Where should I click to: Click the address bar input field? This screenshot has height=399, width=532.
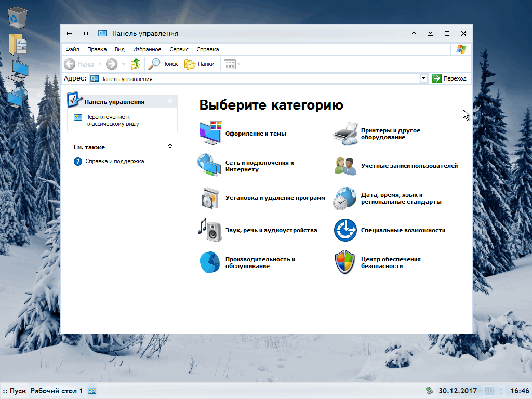[x=255, y=79]
